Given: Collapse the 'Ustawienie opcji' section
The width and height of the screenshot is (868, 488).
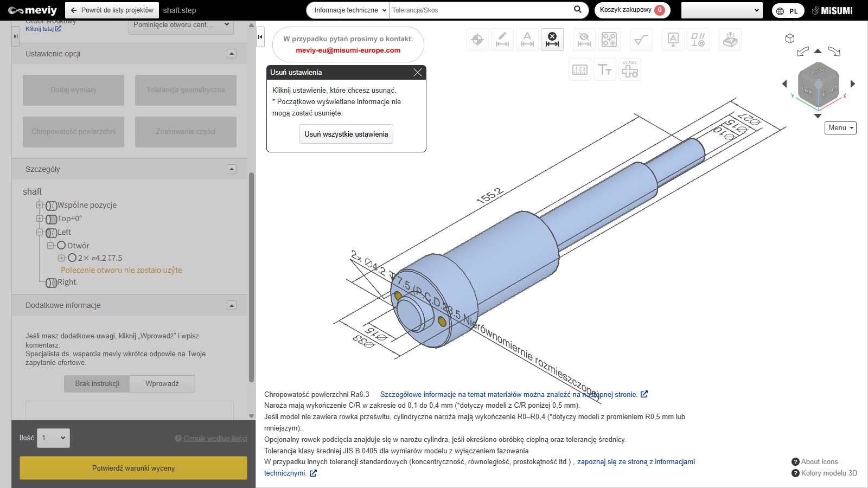Looking at the screenshot, I should [232, 54].
